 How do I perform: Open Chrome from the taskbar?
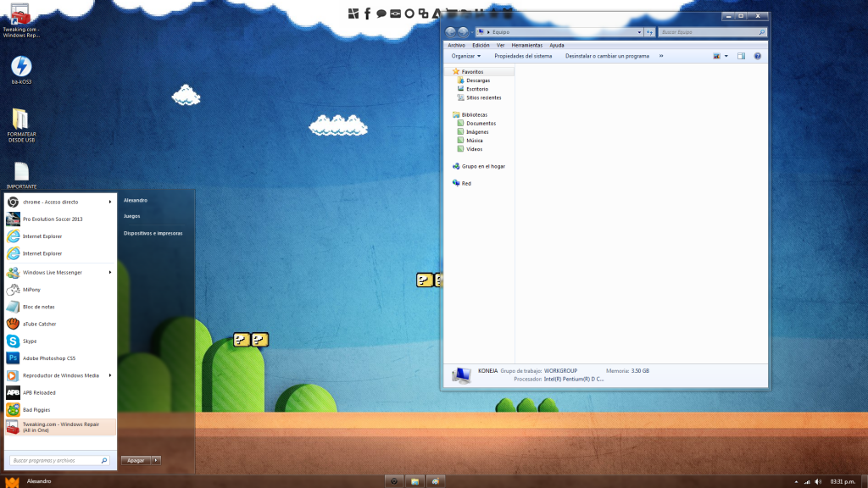(394, 481)
